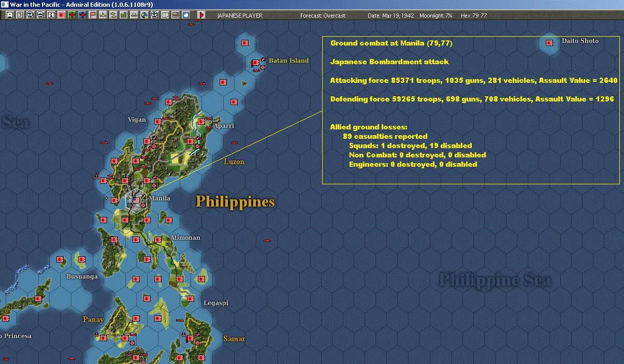This screenshot has height=364, width=624.
Task: Click the Forecast: Overcast status text
Action: click(323, 16)
